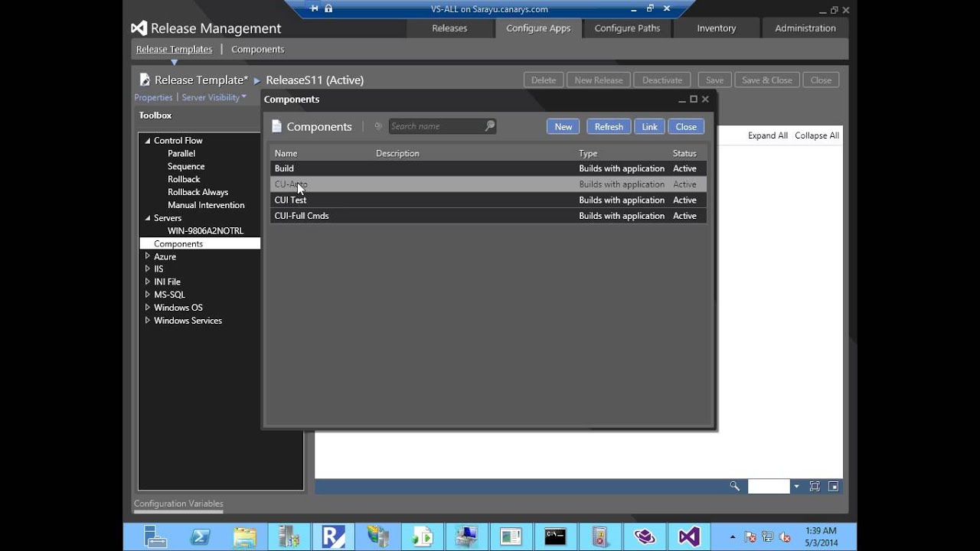
Task: Open the Properties link
Action: click(153, 97)
